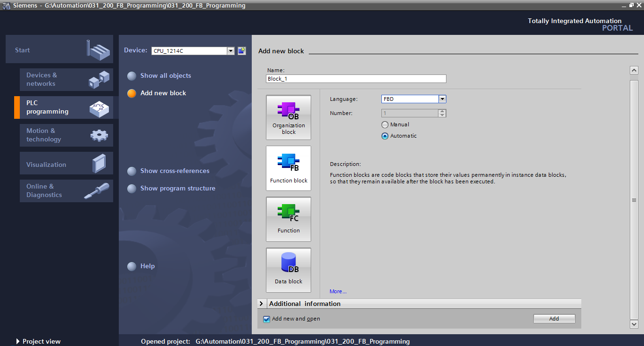Select Automatic numbering radio button
Image resolution: width=644 pixels, height=346 pixels.
tap(385, 136)
